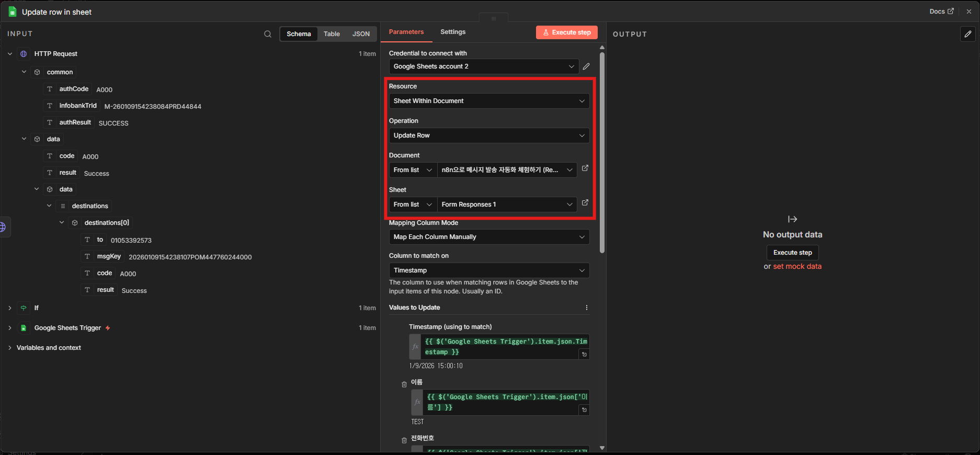Click the edit output pencil icon
Screen dimensions: 980x455
[967, 34]
